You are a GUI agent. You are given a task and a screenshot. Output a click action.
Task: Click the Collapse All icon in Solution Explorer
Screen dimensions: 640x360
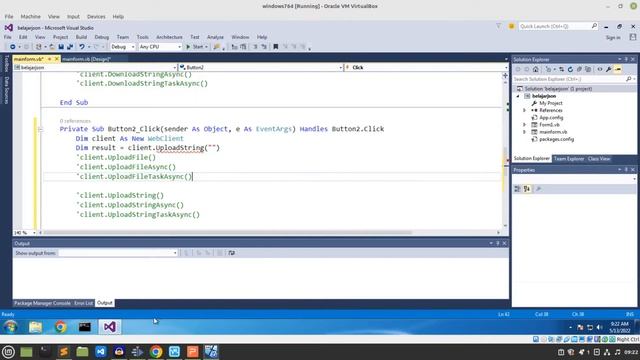579,69
